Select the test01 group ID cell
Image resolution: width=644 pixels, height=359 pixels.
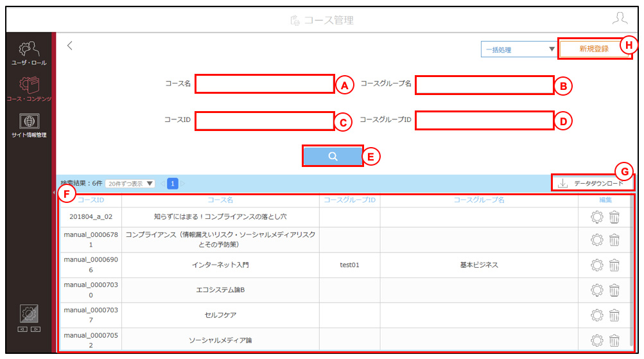[x=349, y=265]
